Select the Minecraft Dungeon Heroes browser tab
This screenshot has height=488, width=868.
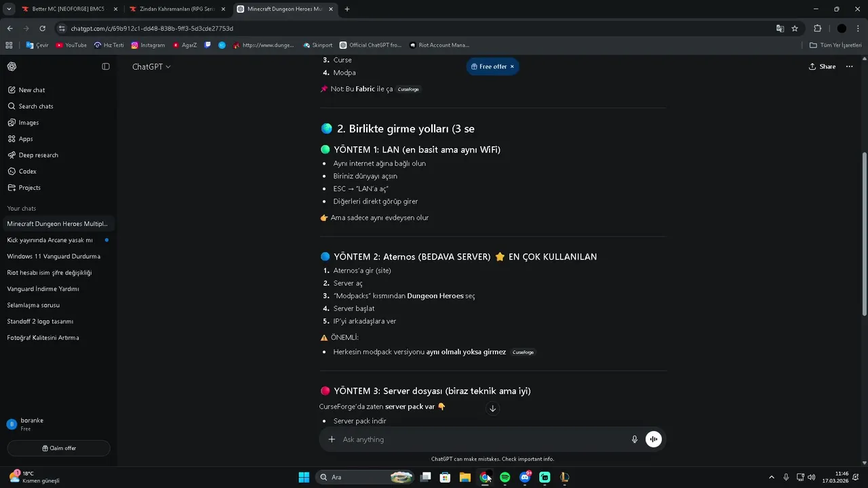(x=285, y=9)
